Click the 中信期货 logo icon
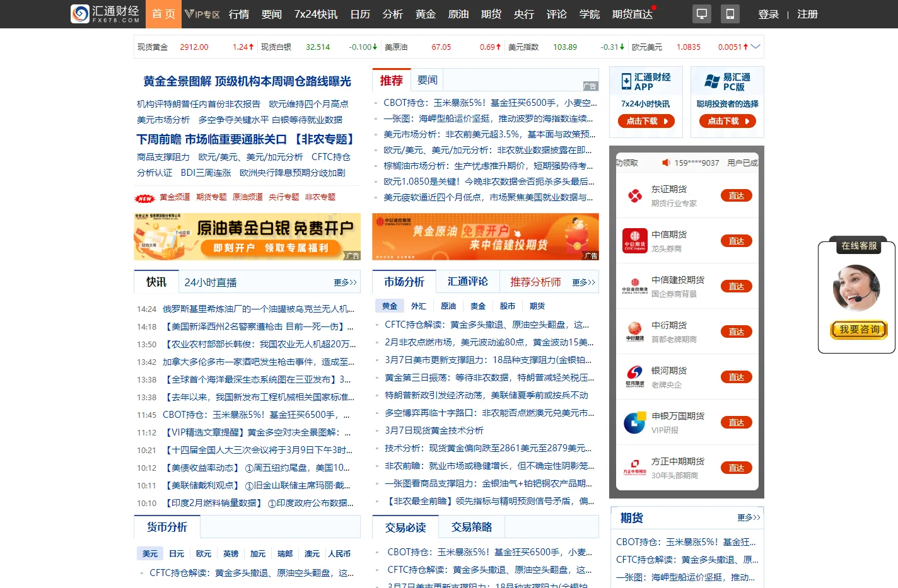 pos(635,241)
